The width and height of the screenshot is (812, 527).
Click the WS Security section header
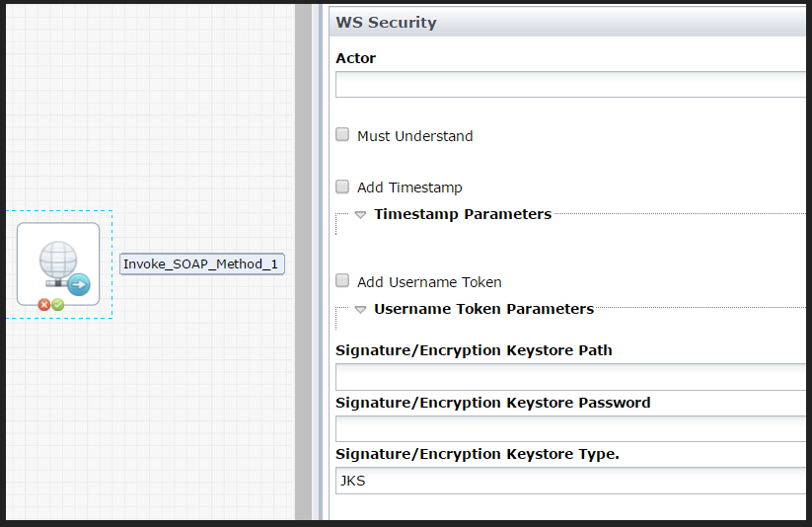tap(387, 23)
